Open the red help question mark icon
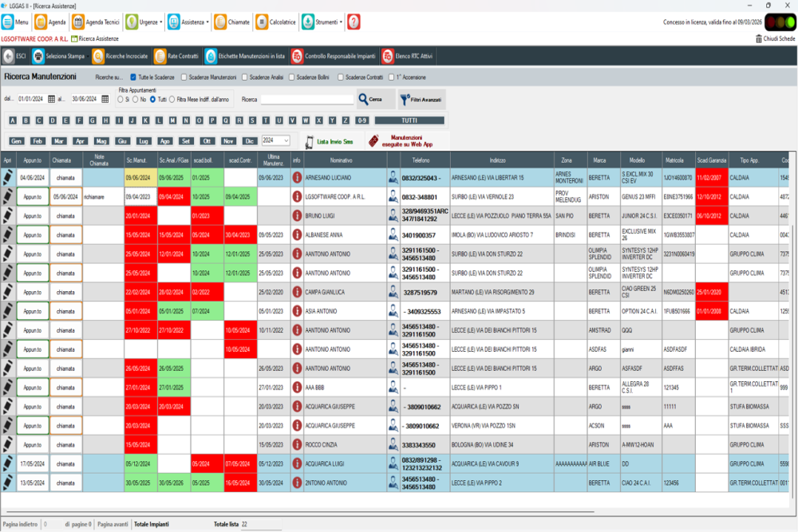Screen dimensions: 798x532 click(354, 22)
